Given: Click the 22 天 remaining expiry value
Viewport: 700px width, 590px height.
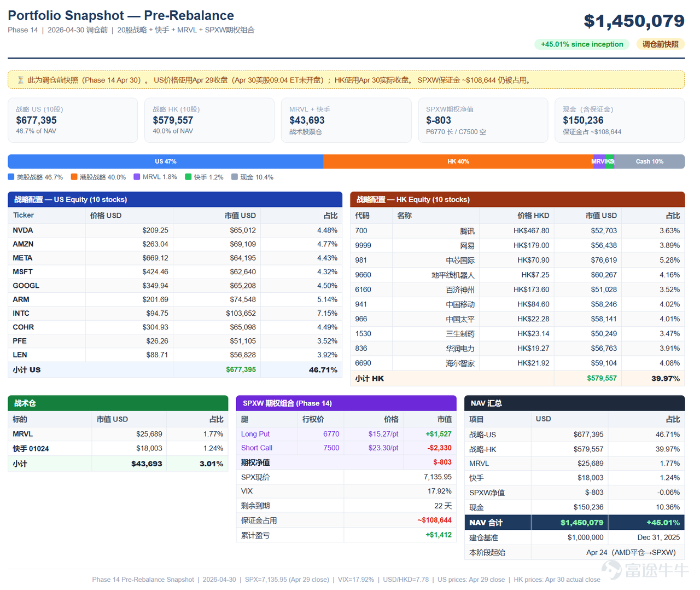Looking at the screenshot, I should click(x=443, y=506).
